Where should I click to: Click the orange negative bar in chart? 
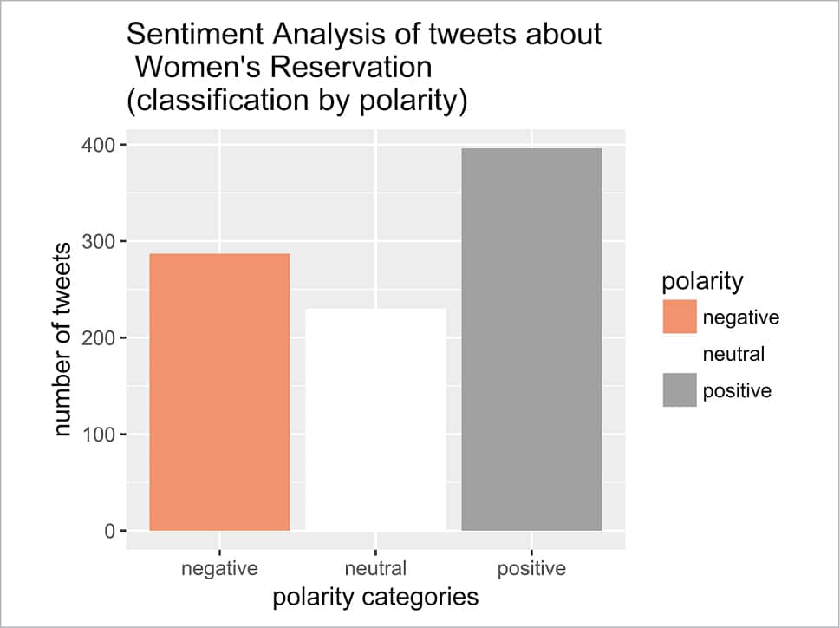click(219, 391)
